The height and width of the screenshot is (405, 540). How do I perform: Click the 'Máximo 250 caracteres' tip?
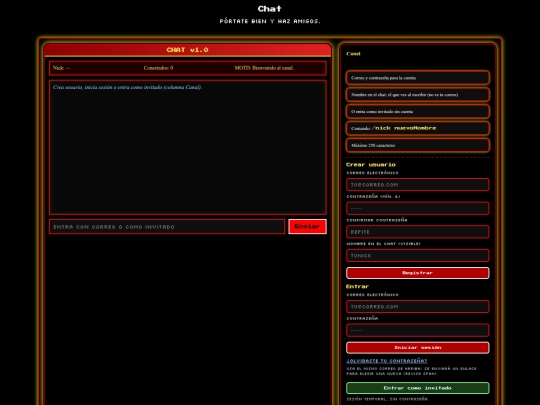[417, 145]
